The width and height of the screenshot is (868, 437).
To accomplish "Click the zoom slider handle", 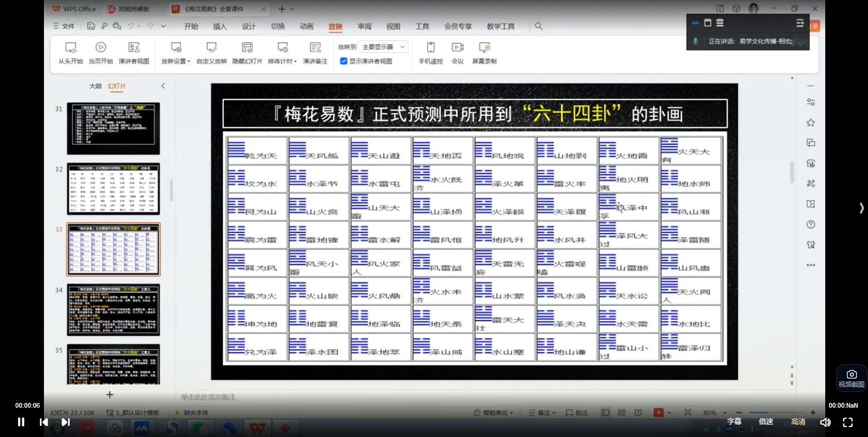I will click(770, 412).
